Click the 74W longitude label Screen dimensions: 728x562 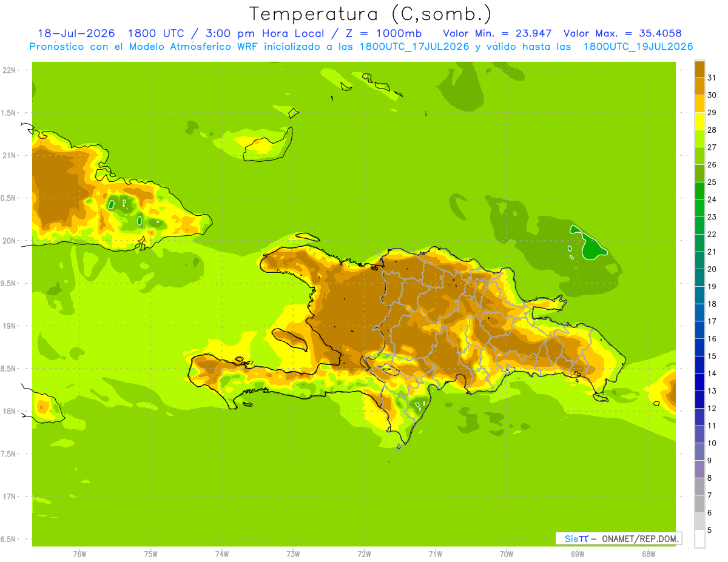point(221,554)
